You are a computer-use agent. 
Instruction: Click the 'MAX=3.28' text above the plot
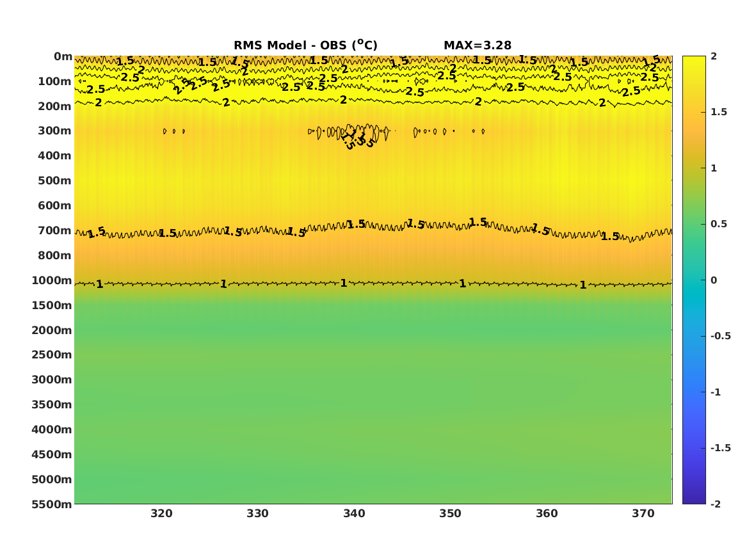coord(478,45)
